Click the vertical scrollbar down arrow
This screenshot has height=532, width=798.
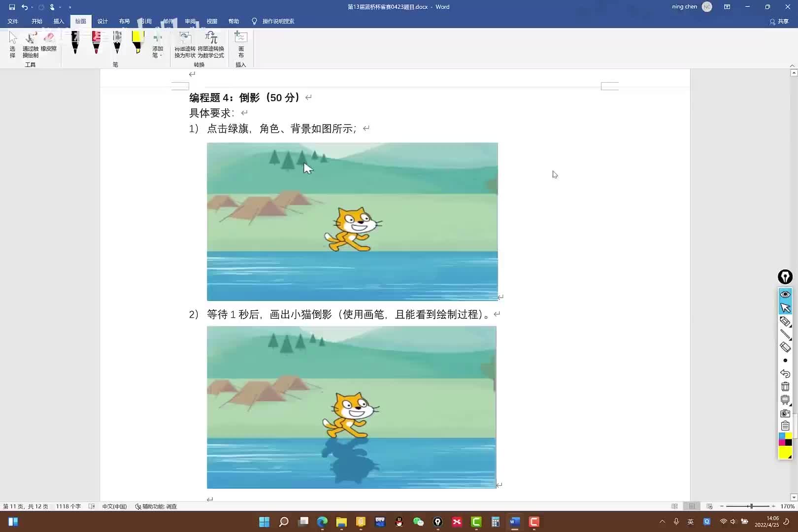pos(794,498)
